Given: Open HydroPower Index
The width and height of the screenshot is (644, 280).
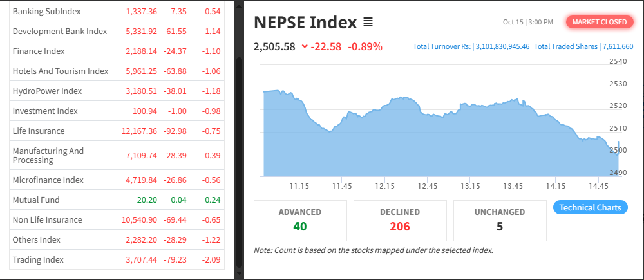Looking at the screenshot, I should [x=47, y=91].
